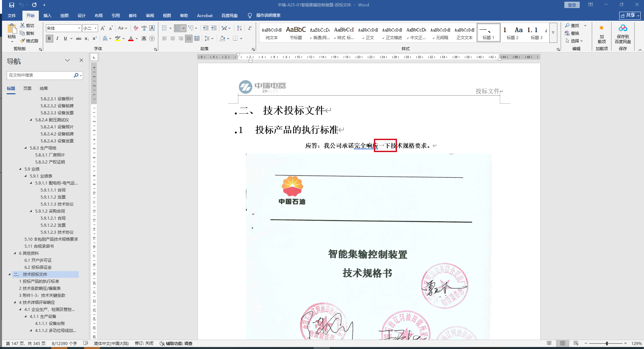Open the font name box showing 宋体
644x349 pixels.
[x=64, y=28]
